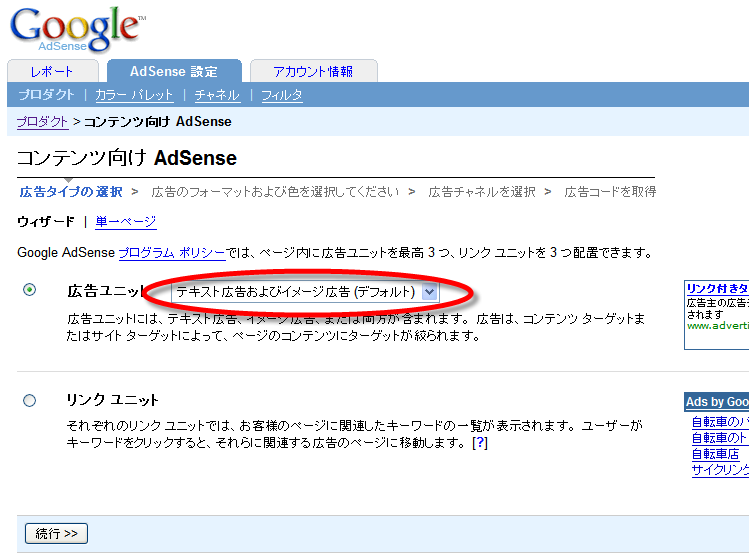This screenshot has height=557, width=749.
Task: Click the プロダクト breadcrumb link
Action: click(43, 122)
